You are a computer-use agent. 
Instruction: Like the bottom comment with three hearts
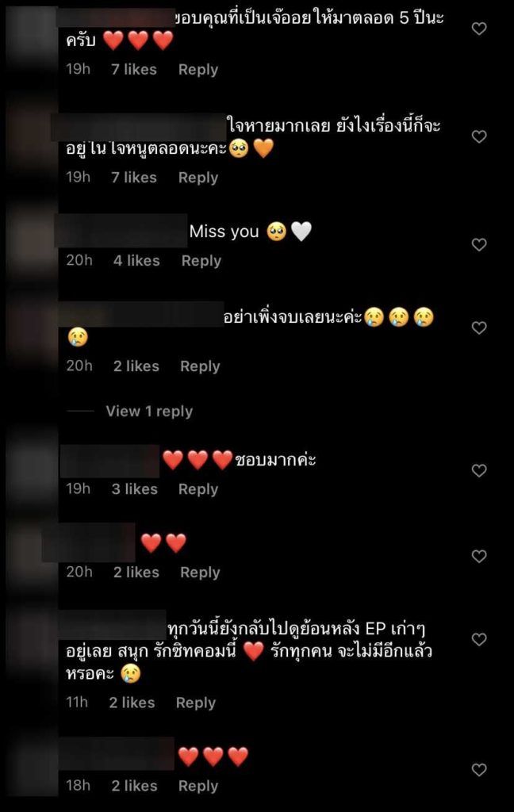point(479,770)
